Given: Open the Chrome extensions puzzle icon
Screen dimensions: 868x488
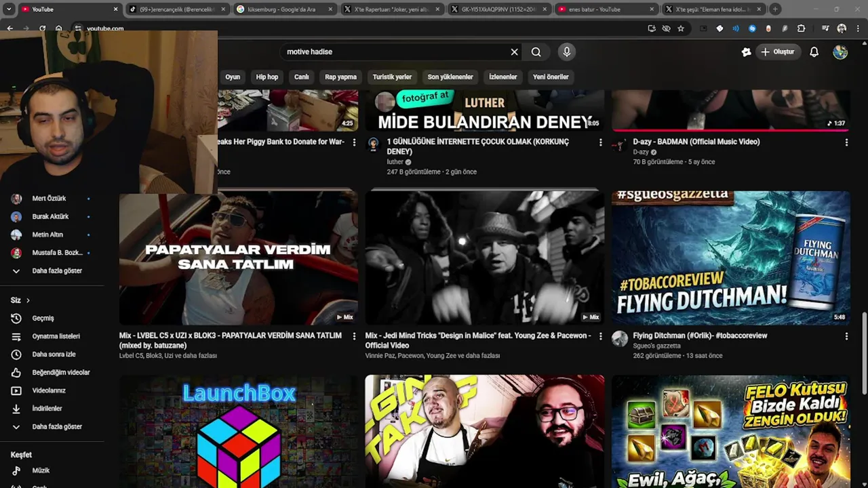Looking at the screenshot, I should point(801,28).
